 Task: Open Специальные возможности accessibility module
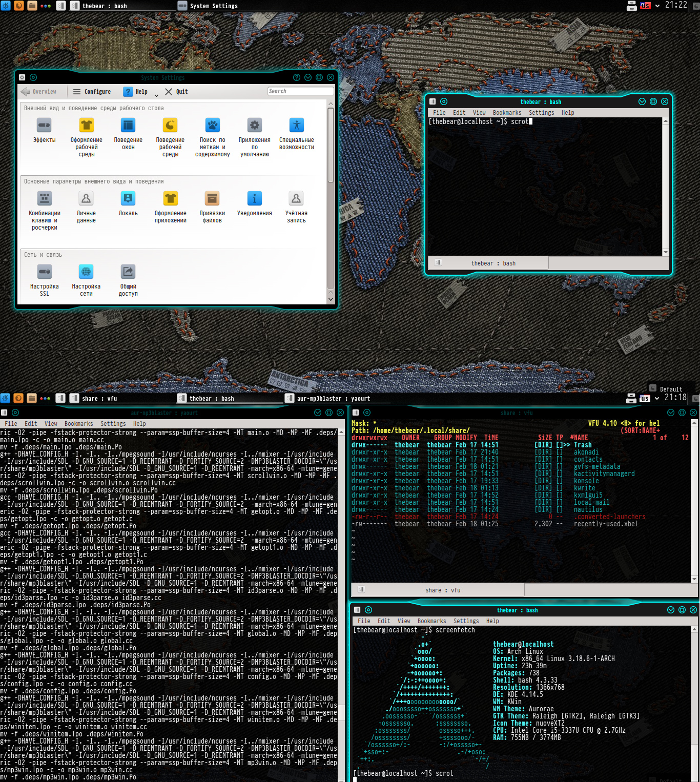coord(297,133)
